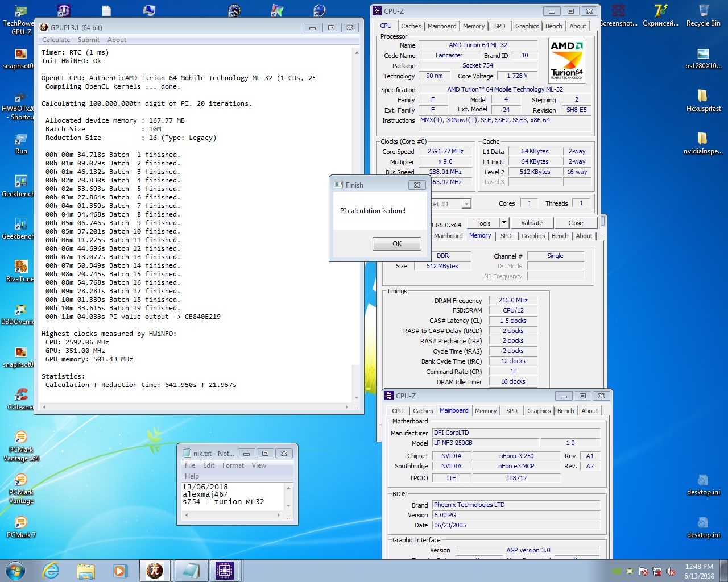Screen dimensions: 728x582
Task: Click Manufacturer 'DFI CorpLTD' field
Action: tap(516, 433)
